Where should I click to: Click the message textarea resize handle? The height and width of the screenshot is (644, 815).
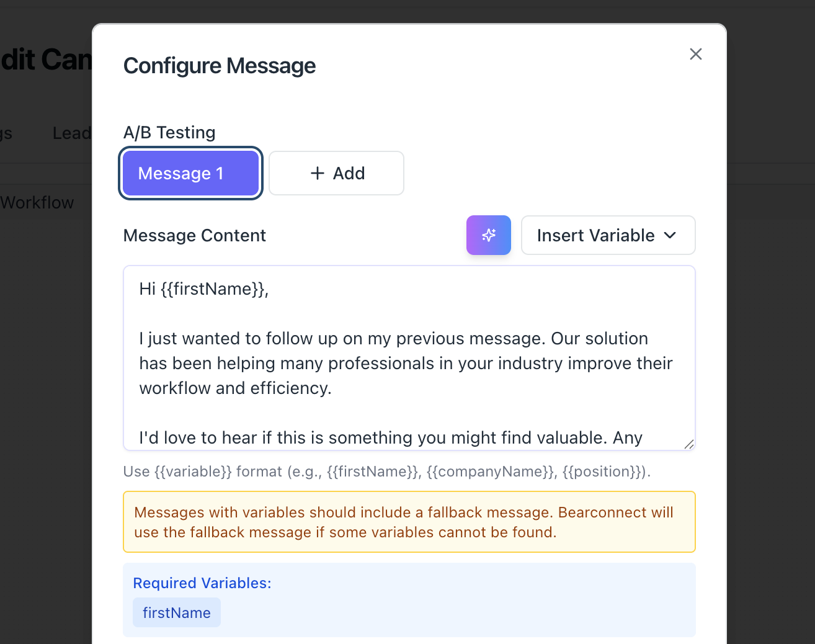tap(688, 444)
